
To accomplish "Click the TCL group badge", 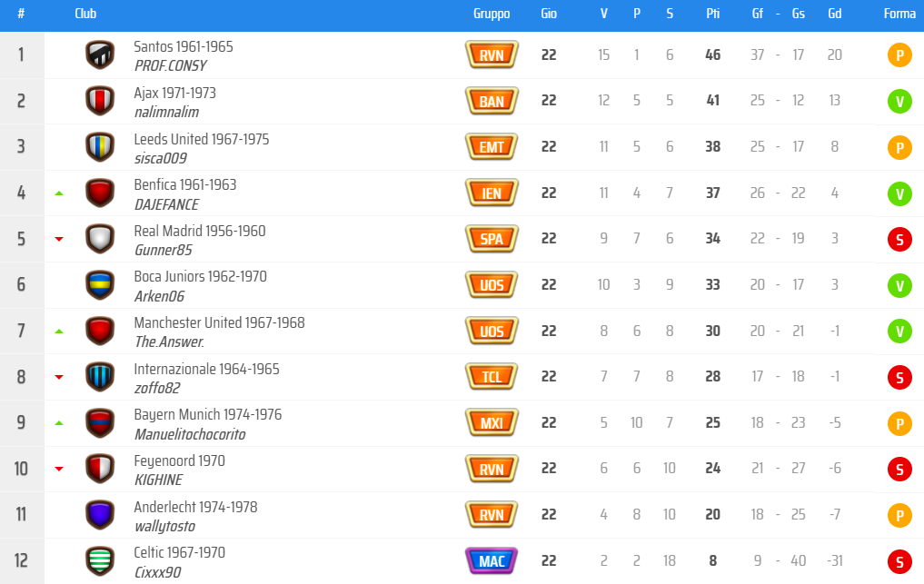I will (x=492, y=377).
